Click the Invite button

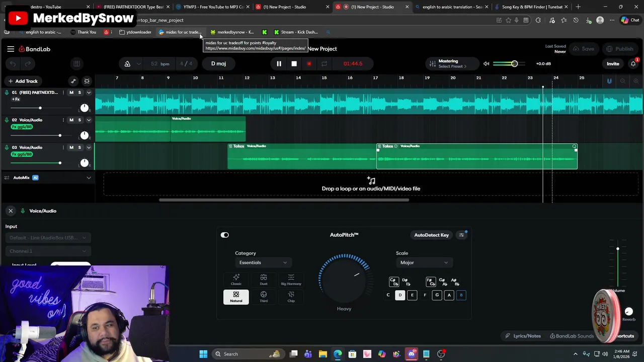[613, 64]
